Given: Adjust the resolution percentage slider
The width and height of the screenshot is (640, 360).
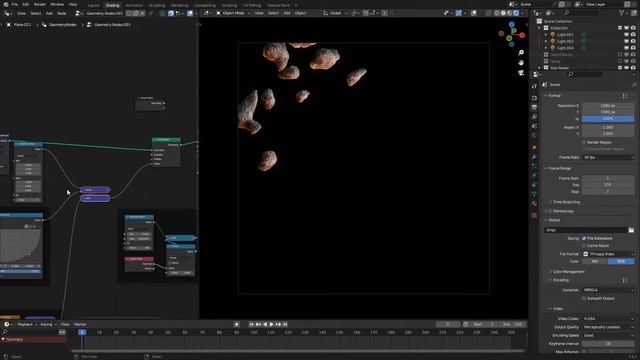Looking at the screenshot, I should point(608,119).
